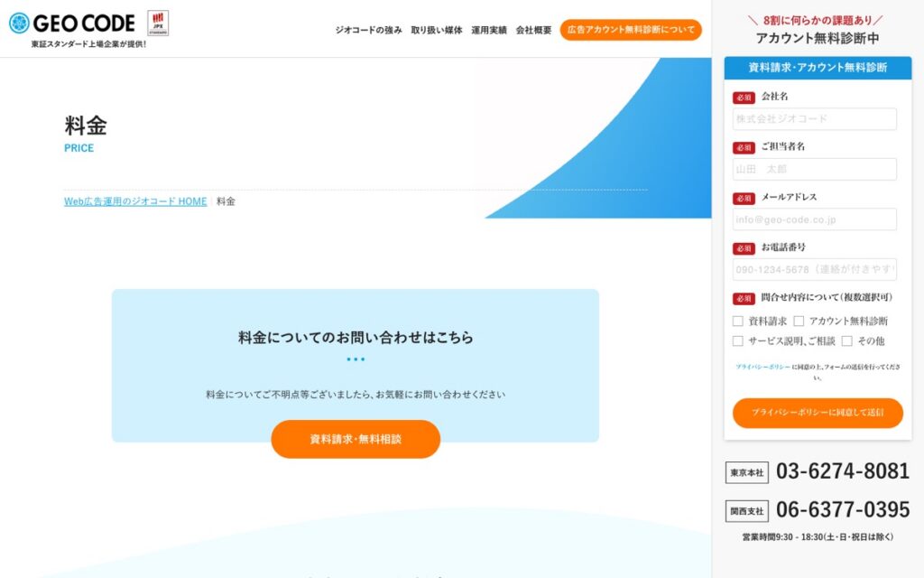The width and height of the screenshot is (924, 578).
Task: Focus the お電話番号 input field
Action: (815, 269)
